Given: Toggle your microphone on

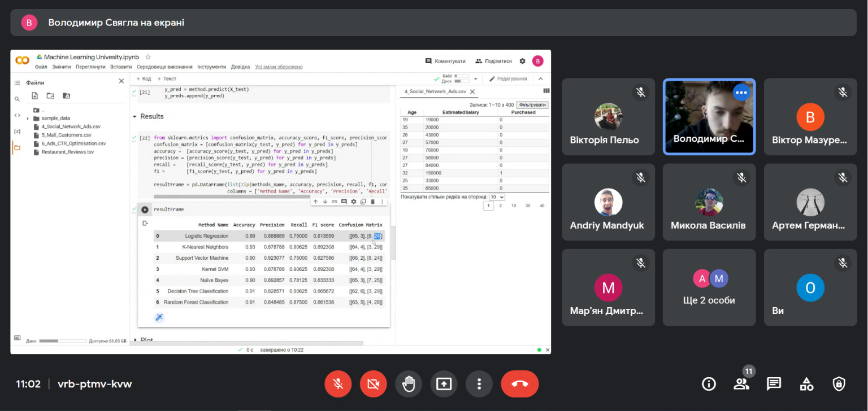Looking at the screenshot, I should tap(338, 384).
